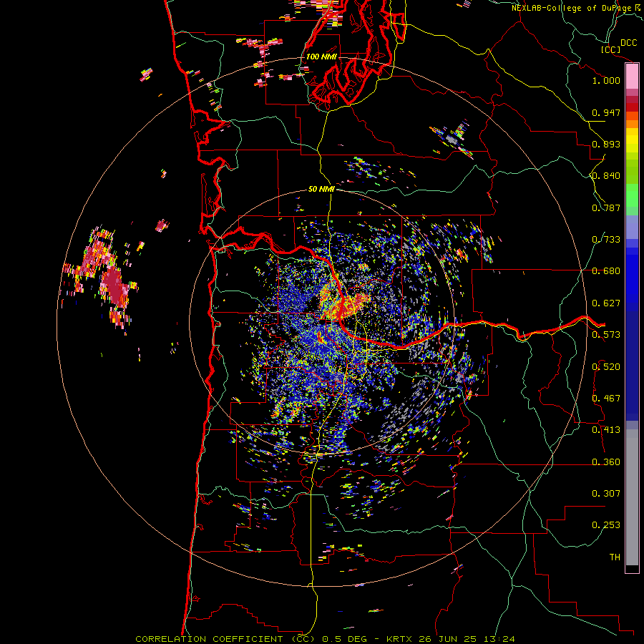Click the 50 NMI range ring label
This screenshot has height=644, width=644.
pyautogui.click(x=321, y=189)
